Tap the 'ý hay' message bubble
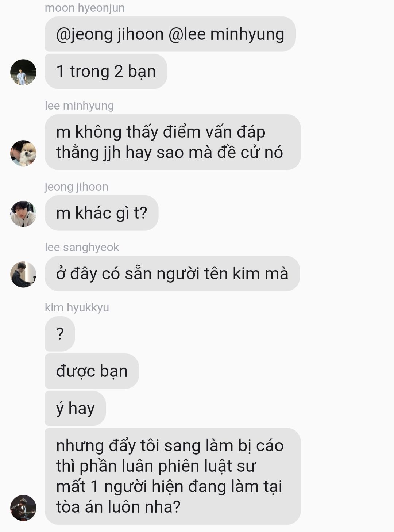The height and width of the screenshot is (532, 394). click(x=75, y=408)
